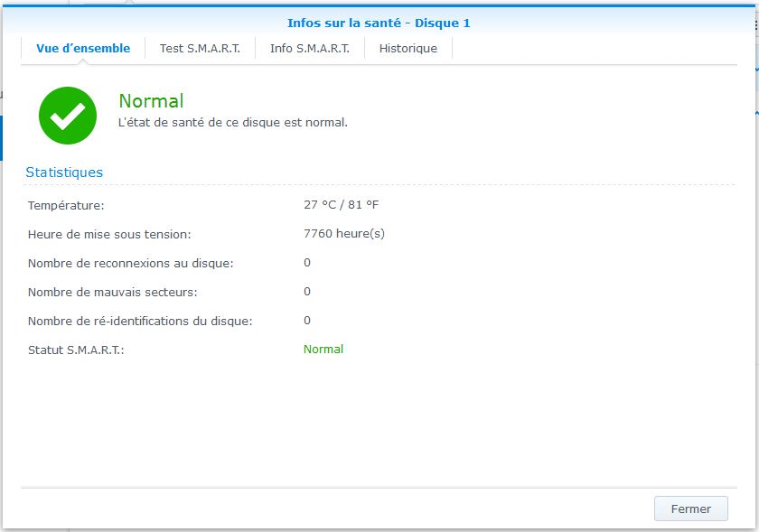Click the Fermer button
This screenshot has height=532, width=759.
(x=690, y=509)
